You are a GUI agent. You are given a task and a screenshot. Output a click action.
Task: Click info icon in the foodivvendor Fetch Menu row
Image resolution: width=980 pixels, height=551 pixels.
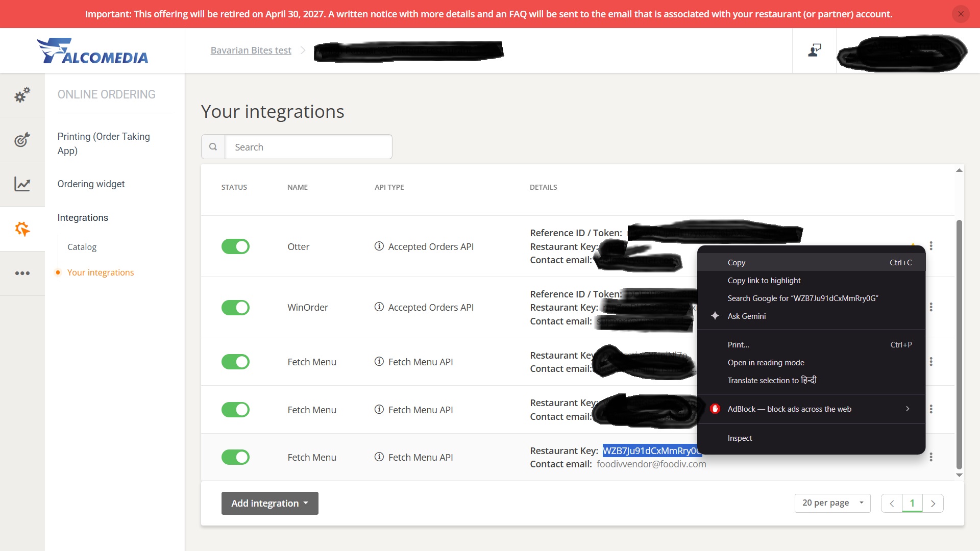click(379, 457)
